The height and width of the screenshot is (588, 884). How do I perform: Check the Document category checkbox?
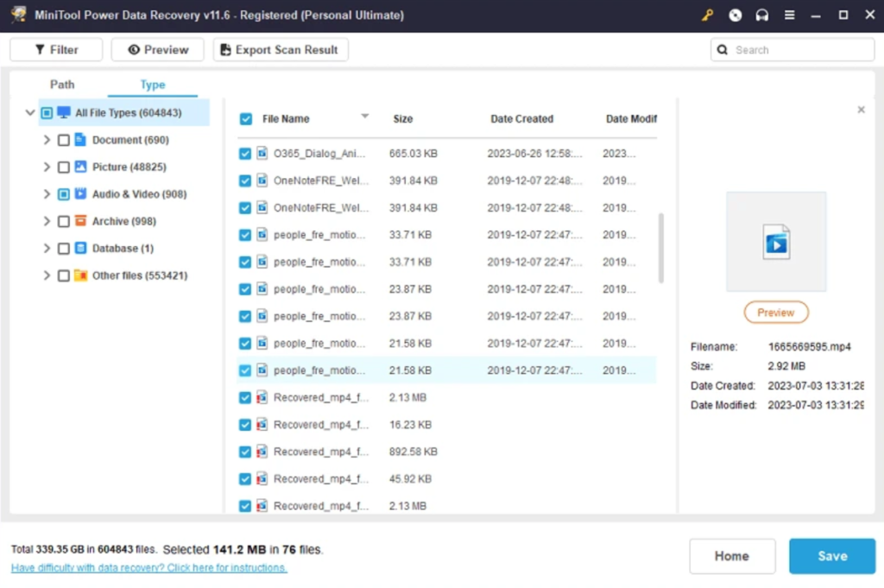click(x=63, y=140)
